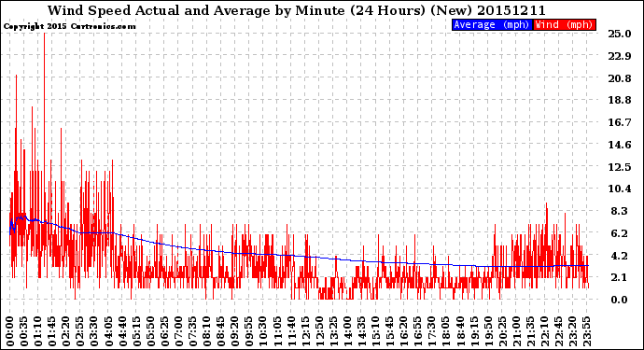Click the 0.0 y-axis label
The height and width of the screenshot is (350, 644).
(x=620, y=300)
